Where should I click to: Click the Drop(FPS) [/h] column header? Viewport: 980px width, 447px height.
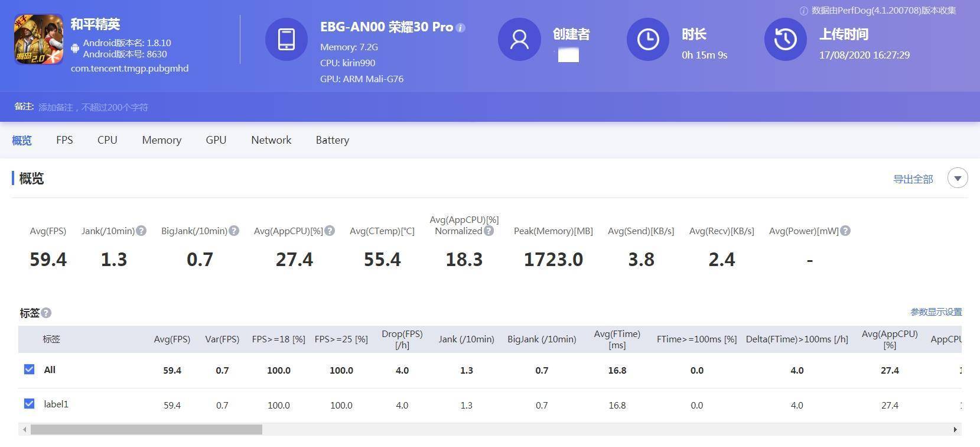click(402, 339)
